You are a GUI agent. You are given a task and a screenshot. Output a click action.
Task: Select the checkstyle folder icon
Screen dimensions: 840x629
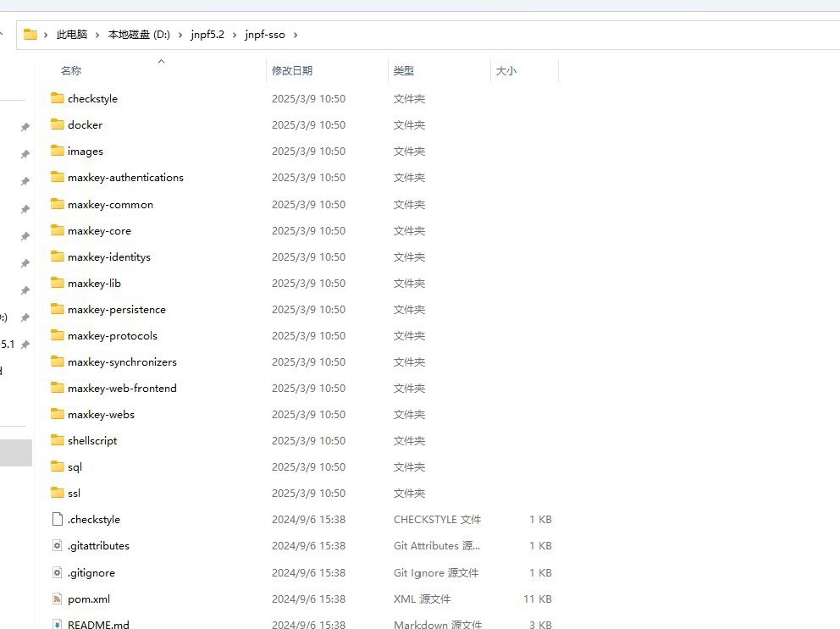click(x=58, y=98)
